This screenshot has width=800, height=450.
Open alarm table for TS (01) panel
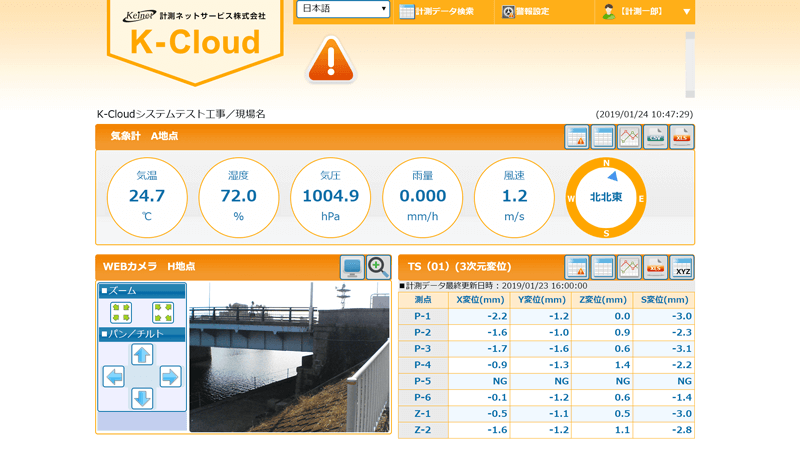pos(577,267)
